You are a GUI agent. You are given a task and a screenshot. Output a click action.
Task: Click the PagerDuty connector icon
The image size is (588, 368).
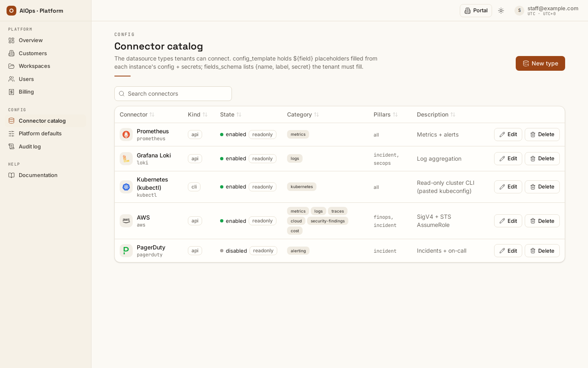coord(126,251)
